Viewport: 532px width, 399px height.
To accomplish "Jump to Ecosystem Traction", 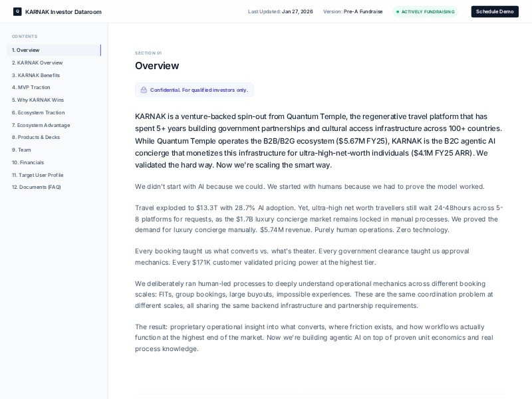I will pos(38,112).
